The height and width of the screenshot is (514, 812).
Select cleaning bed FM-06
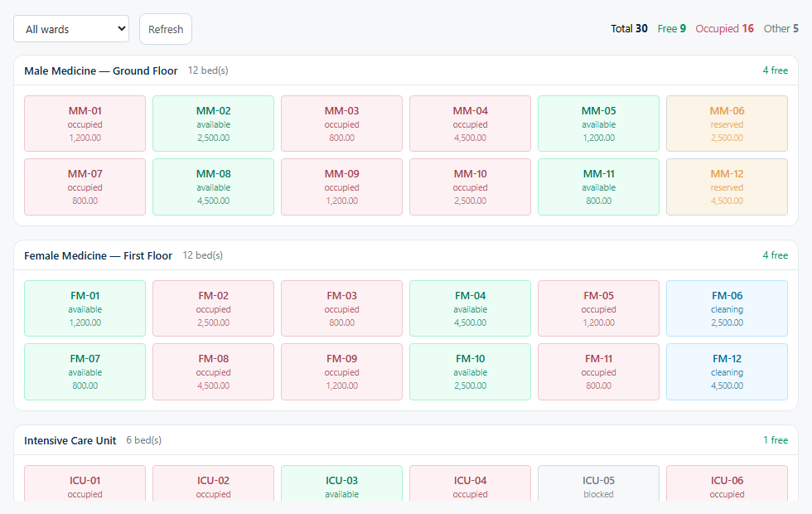(x=727, y=308)
